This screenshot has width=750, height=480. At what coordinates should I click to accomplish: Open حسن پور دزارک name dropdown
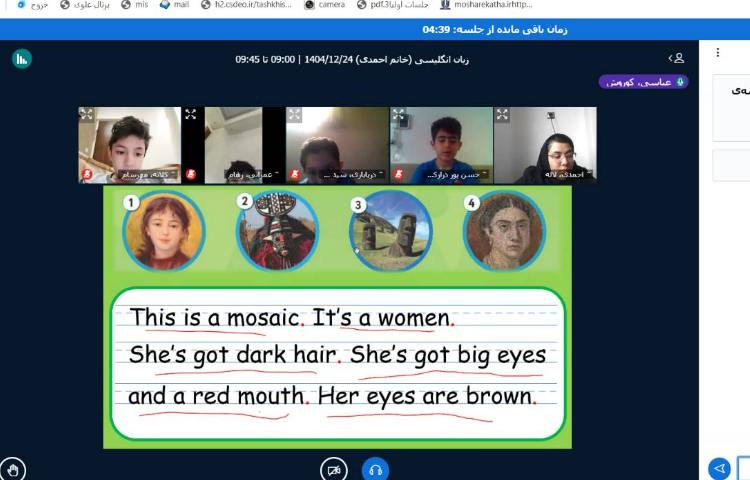[x=456, y=175]
